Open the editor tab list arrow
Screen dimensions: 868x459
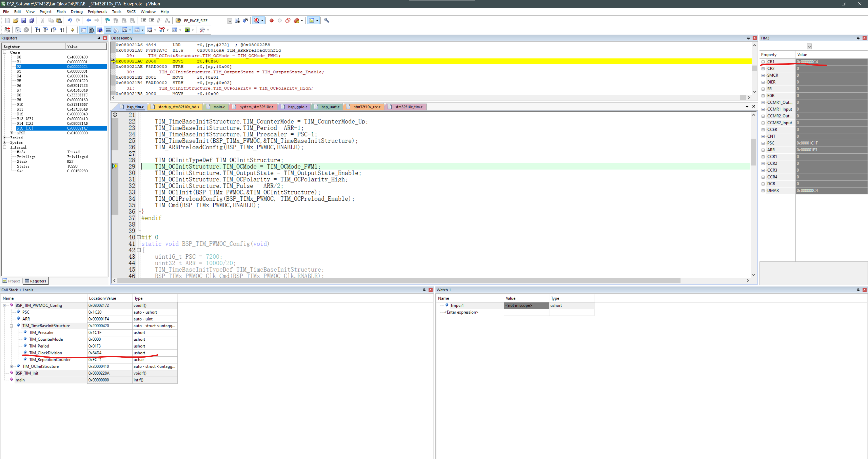click(747, 106)
